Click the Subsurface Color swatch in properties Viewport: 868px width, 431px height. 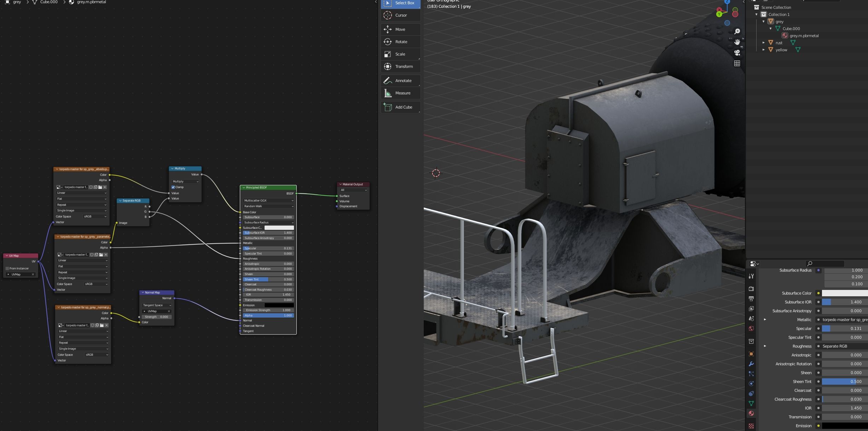tap(845, 293)
